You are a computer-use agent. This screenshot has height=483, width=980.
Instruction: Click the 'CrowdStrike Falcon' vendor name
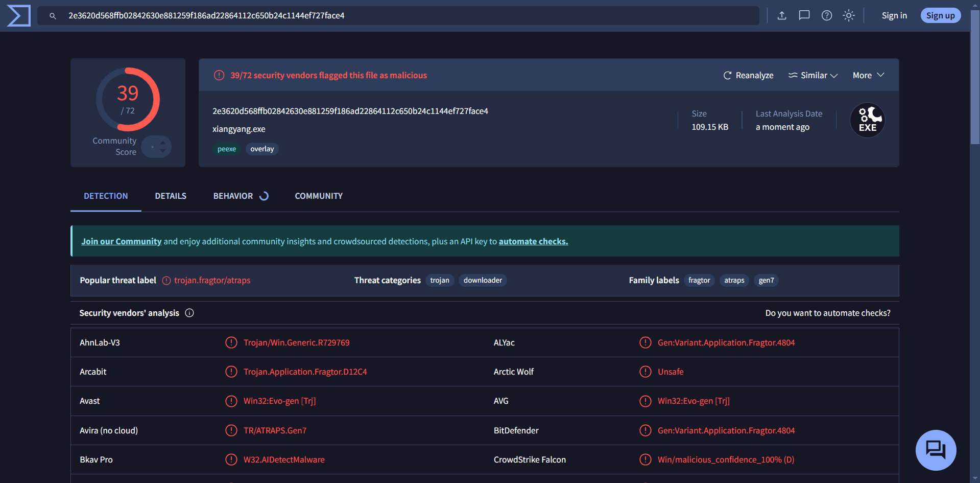530,459
